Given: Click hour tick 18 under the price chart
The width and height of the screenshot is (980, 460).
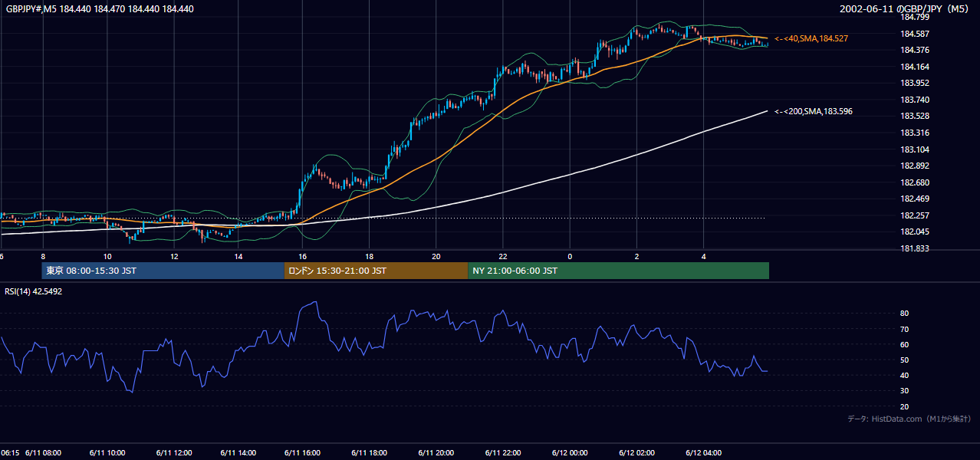Looking at the screenshot, I should 370,256.
